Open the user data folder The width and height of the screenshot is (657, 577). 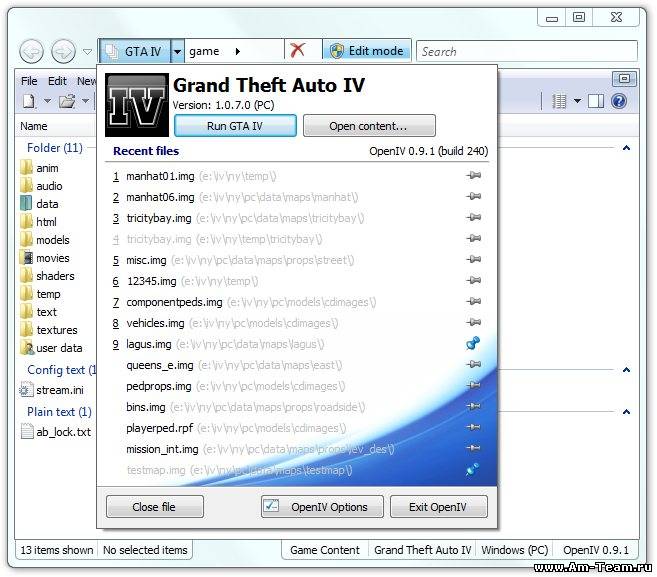coord(51,348)
